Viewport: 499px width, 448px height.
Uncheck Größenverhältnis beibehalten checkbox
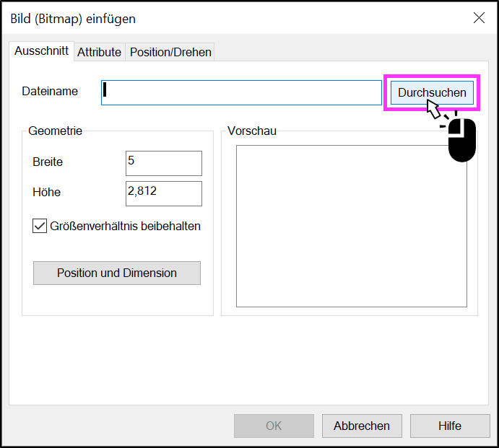tap(40, 226)
